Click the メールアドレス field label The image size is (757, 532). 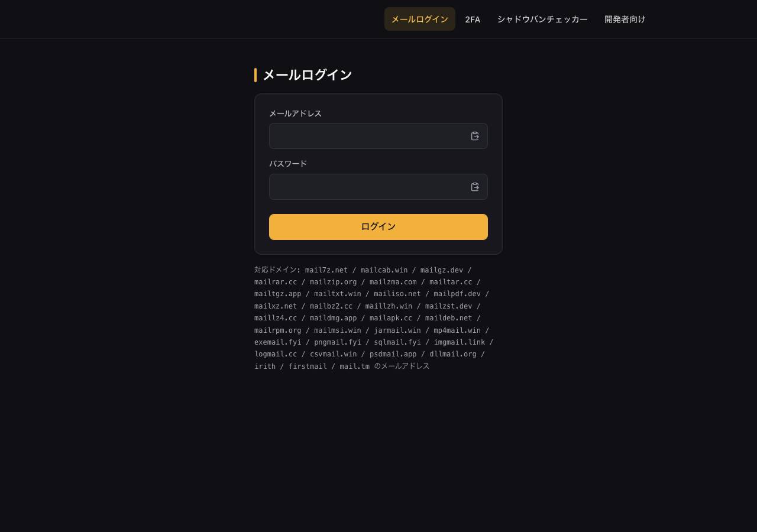point(295,113)
